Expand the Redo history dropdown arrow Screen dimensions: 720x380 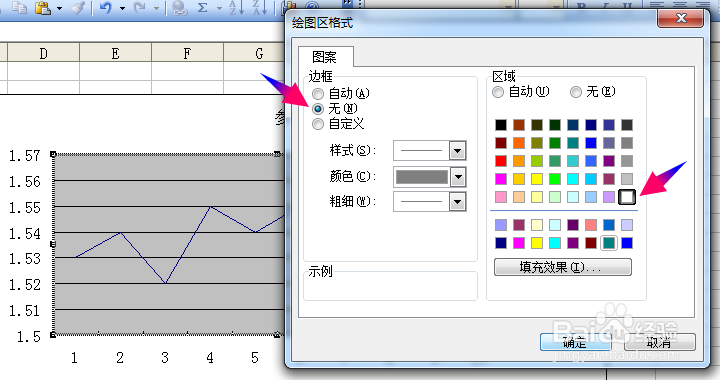tap(156, 8)
